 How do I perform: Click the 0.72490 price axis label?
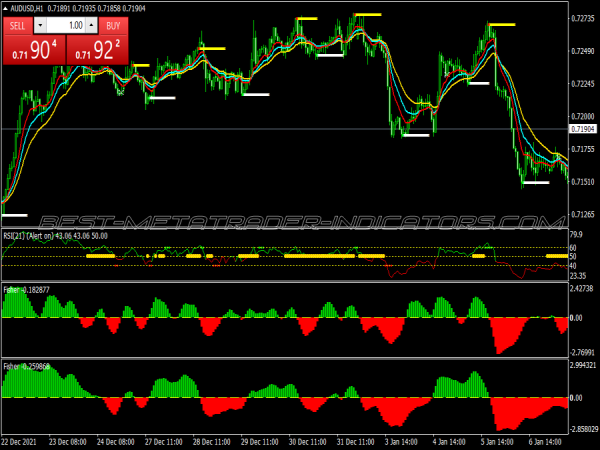[x=583, y=51]
